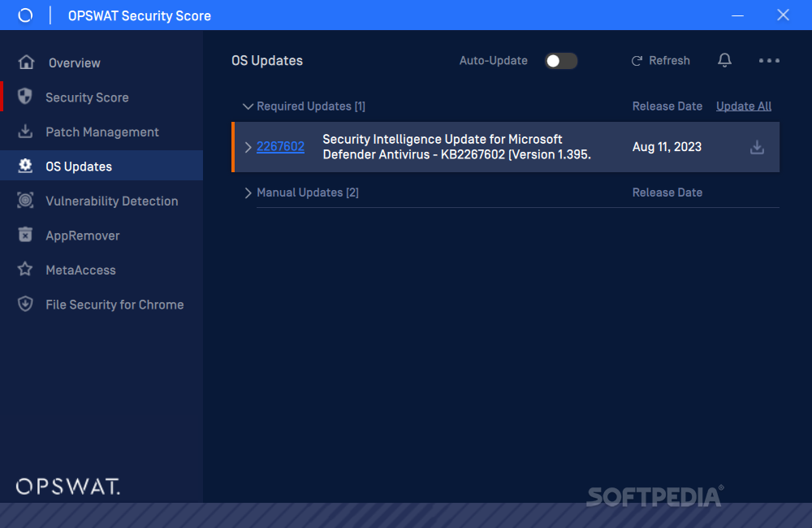This screenshot has width=812, height=528.
Task: Click the OPSWAT logo in the sidebar
Action: 68,487
